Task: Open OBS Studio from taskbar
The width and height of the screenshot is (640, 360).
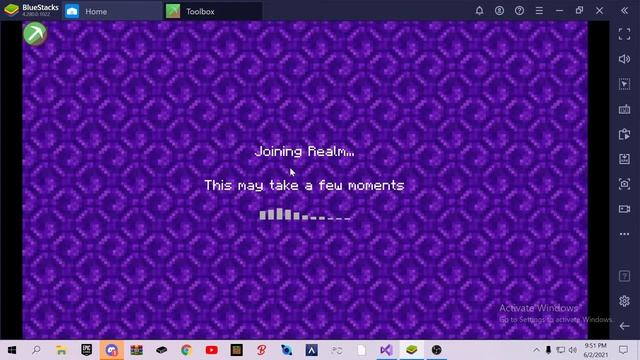Action: click(436, 350)
